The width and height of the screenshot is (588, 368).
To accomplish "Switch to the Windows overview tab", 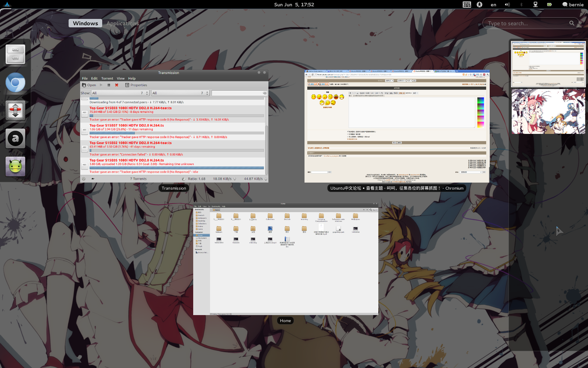I will click(x=85, y=23).
